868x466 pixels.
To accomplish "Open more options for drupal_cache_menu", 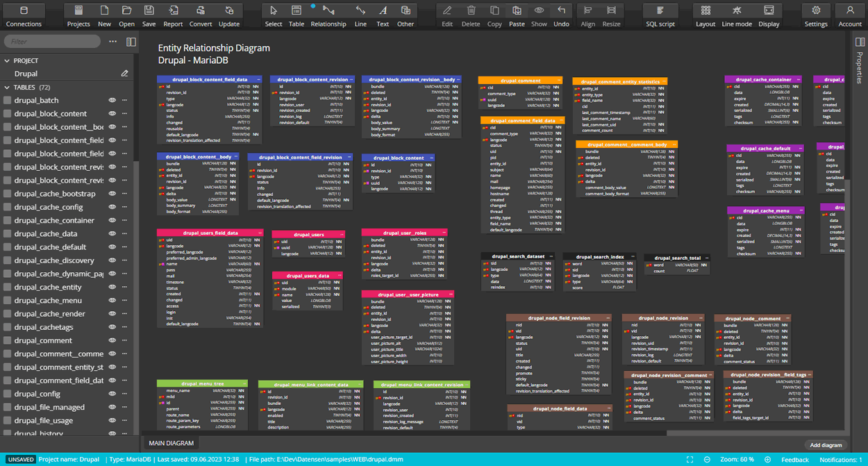I will pos(125,301).
